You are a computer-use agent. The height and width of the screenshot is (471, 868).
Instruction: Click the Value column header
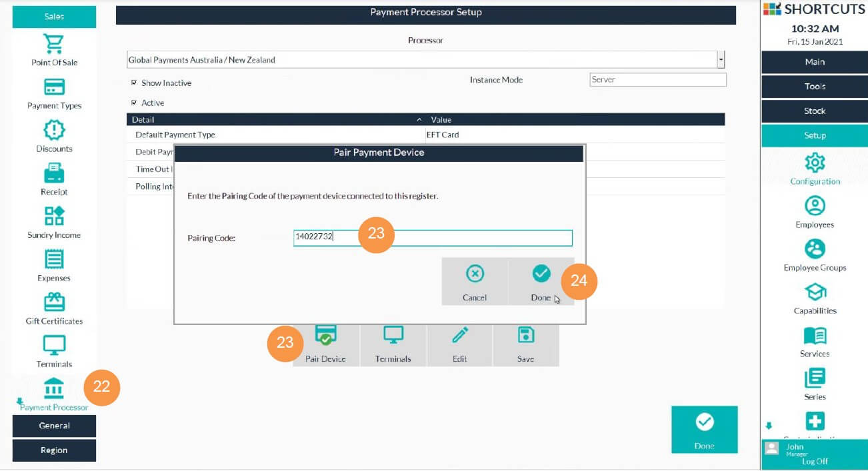[x=441, y=120]
